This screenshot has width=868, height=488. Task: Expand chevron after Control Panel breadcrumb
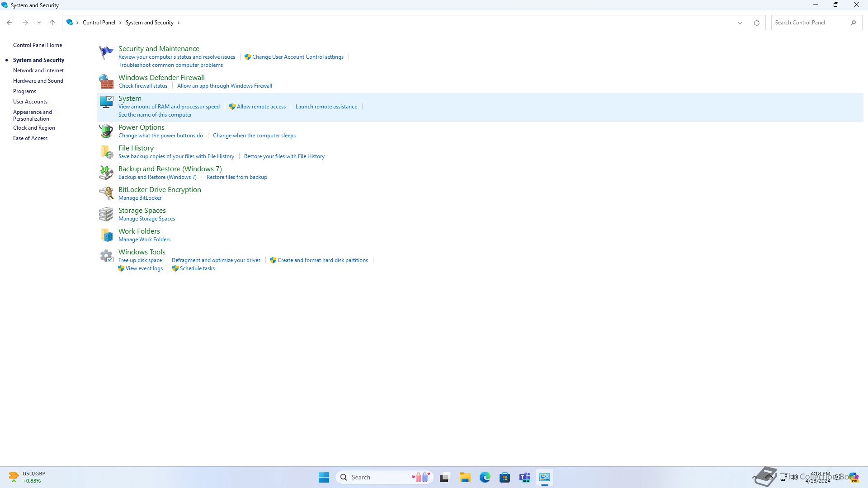(x=120, y=23)
